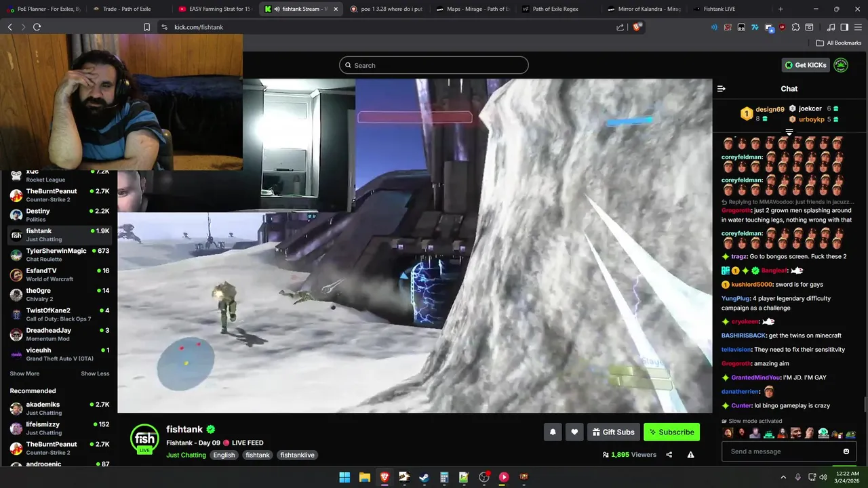This screenshot has width=868, height=488.
Task: Open the DreadheadJay Momentum Mod channel
Action: click(59, 334)
